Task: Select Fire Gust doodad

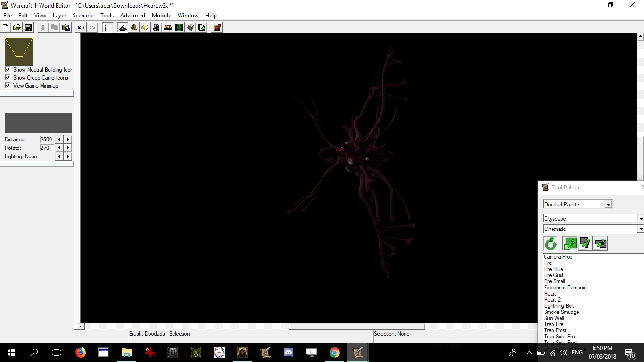Action: (x=553, y=275)
